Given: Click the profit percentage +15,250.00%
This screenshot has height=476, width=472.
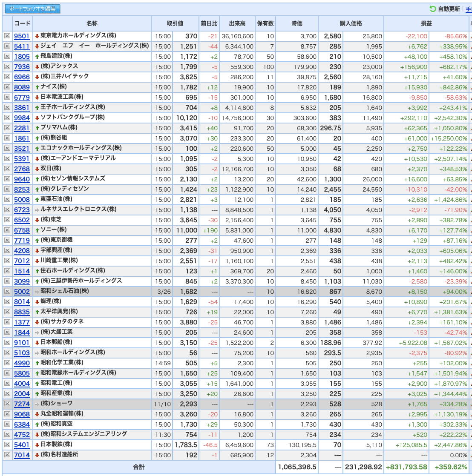Looking at the screenshot, I should click(x=449, y=138).
